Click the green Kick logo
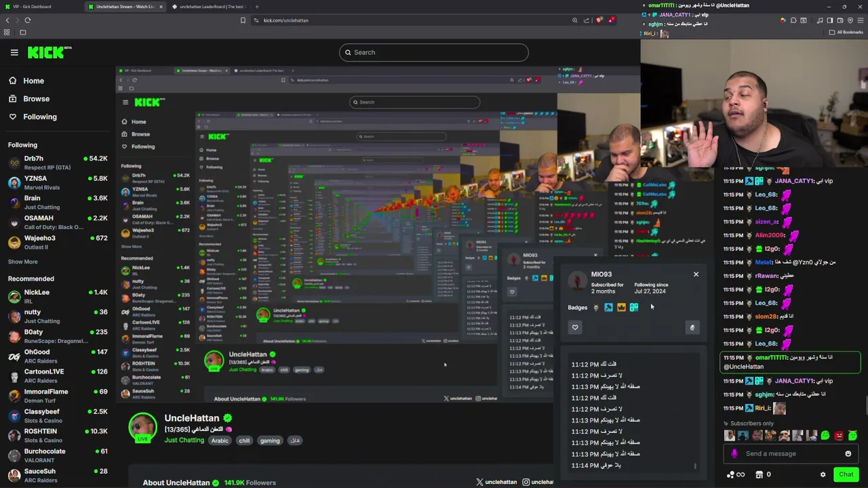 (x=50, y=52)
